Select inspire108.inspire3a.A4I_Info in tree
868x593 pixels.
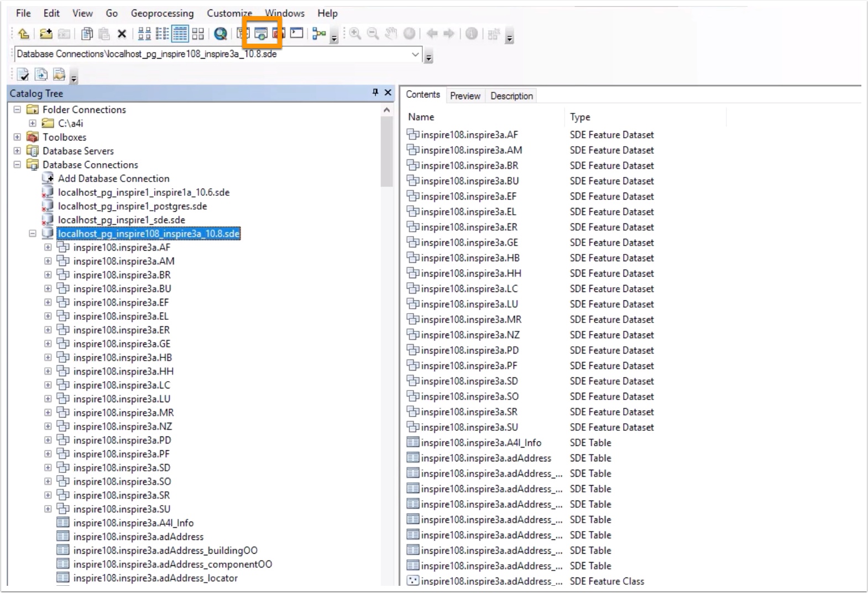(133, 523)
